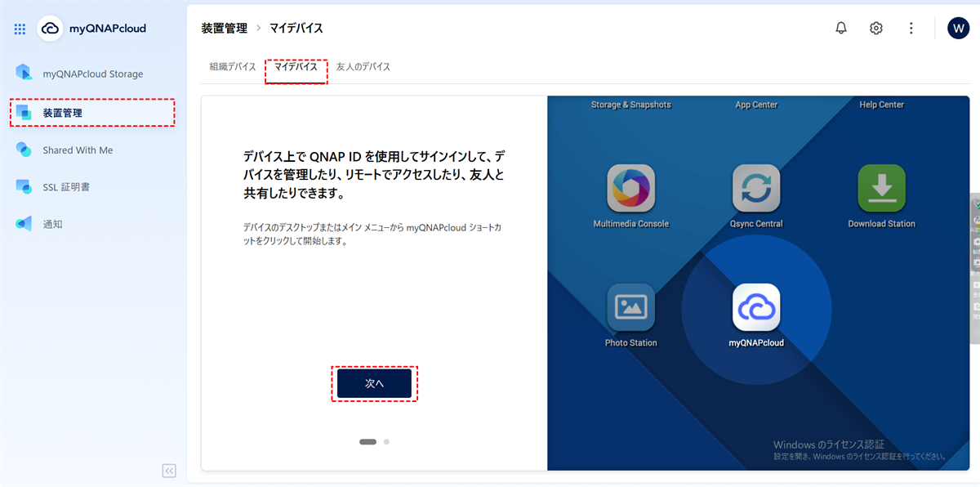980x487 pixels.
Task: Click the myQNAPcloud logo
Action: [91, 29]
